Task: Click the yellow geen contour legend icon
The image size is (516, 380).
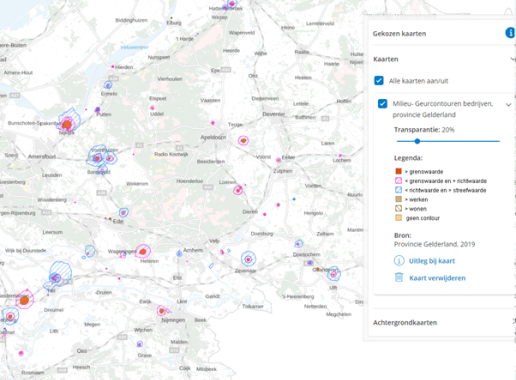Action: (x=398, y=218)
